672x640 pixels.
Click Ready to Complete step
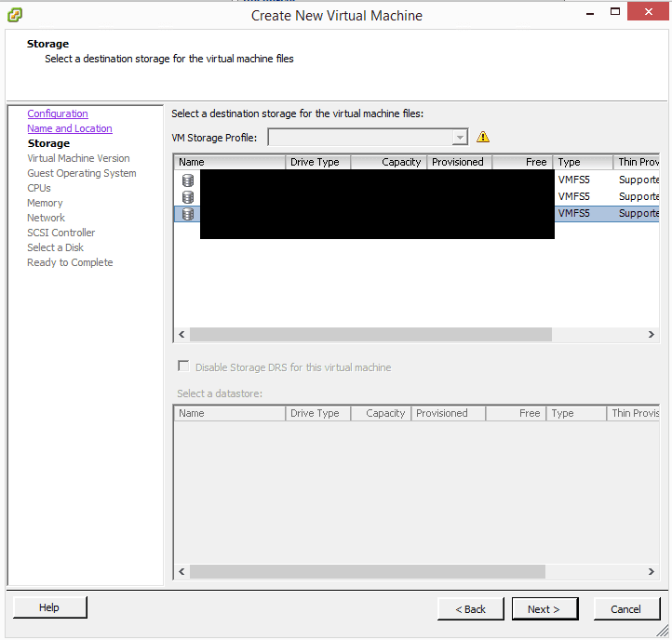tap(71, 262)
